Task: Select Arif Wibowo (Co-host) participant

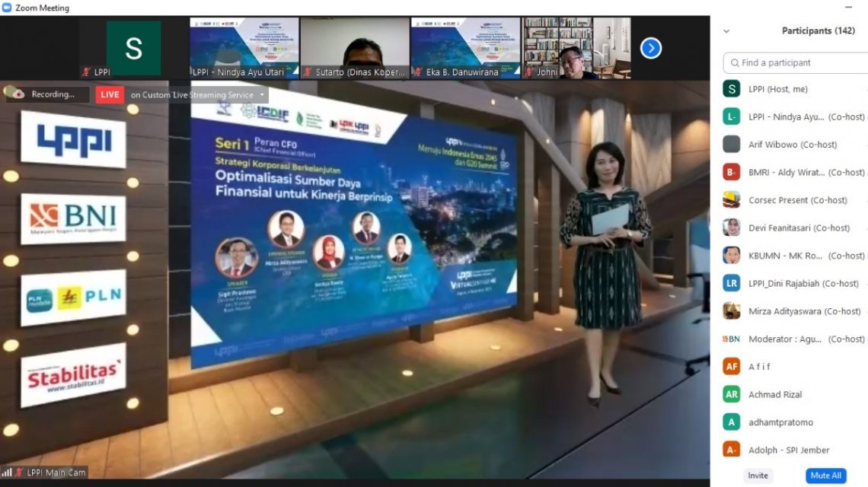Action: click(795, 145)
